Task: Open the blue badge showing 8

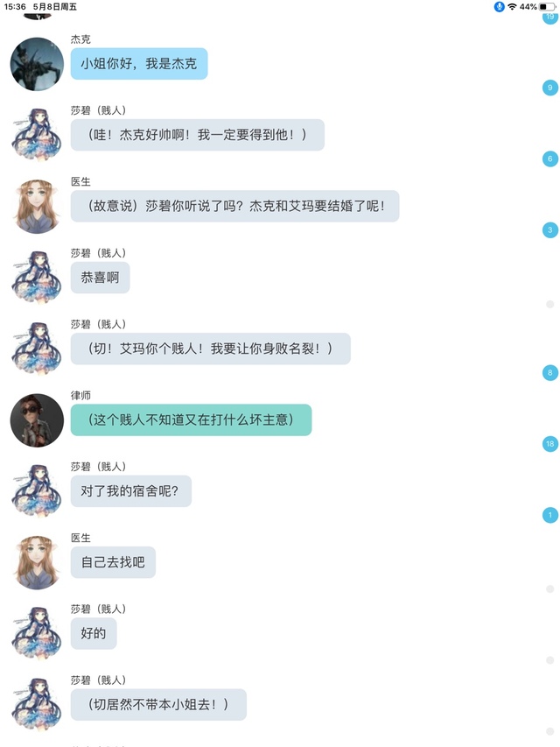Action: (x=550, y=372)
